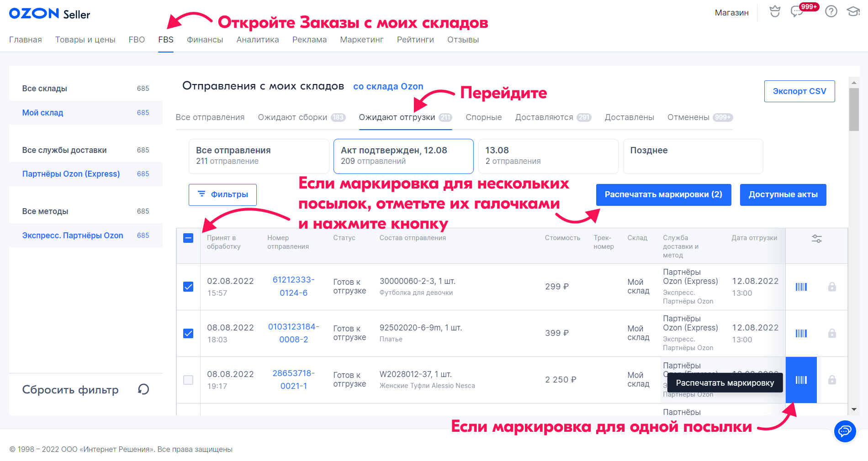This screenshot has width=868, height=461.
Task: Open Маркетинг menu
Action: pyautogui.click(x=362, y=40)
